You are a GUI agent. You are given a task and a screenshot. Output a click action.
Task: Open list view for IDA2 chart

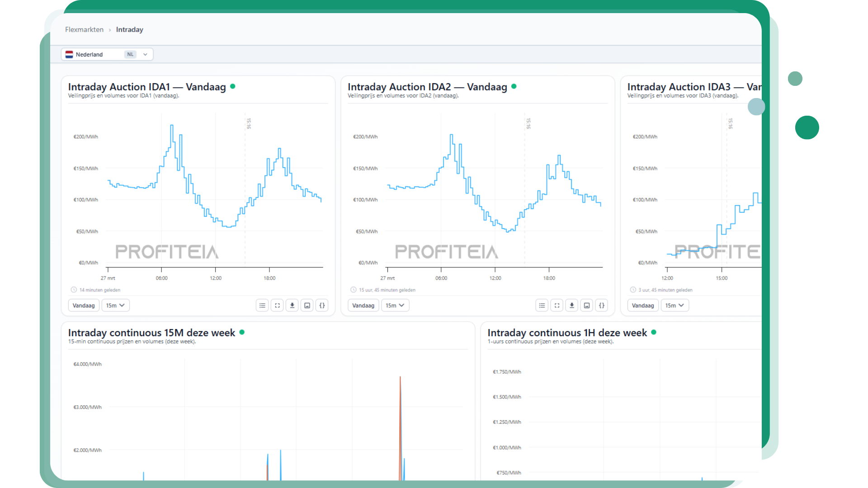tap(542, 305)
